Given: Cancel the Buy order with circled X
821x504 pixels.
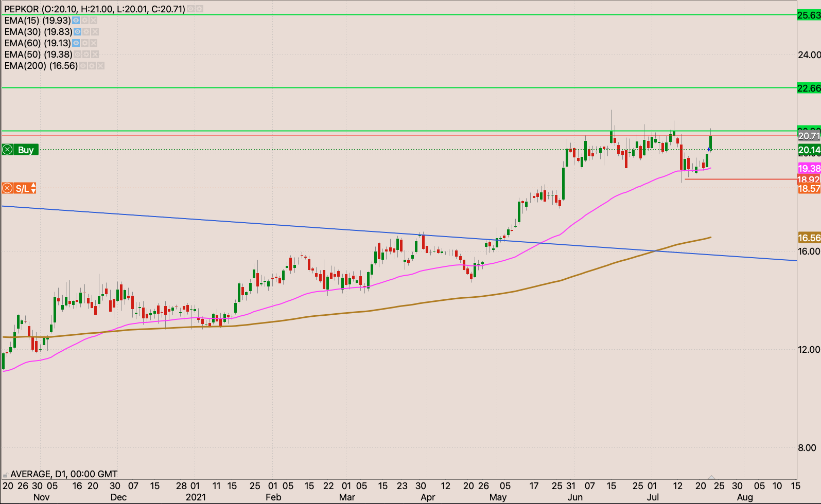Looking at the screenshot, I should click(x=7, y=150).
